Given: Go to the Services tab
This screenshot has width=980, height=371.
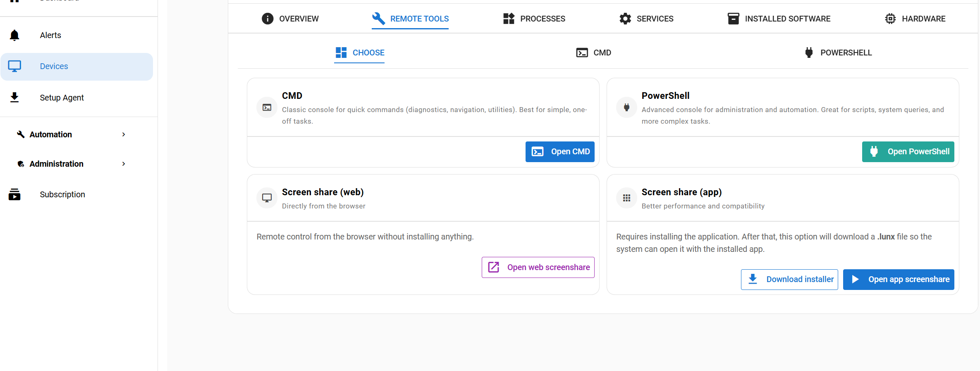Looking at the screenshot, I should (x=646, y=19).
